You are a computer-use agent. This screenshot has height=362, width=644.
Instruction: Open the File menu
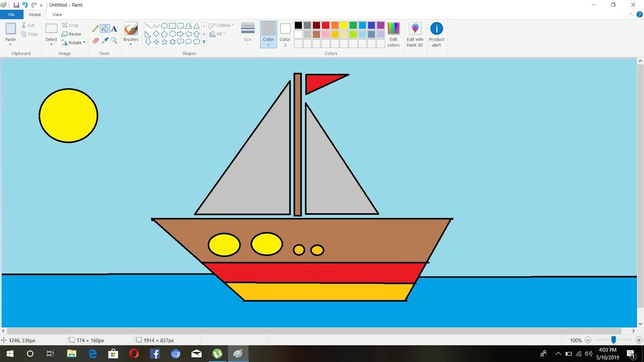pyautogui.click(x=11, y=15)
